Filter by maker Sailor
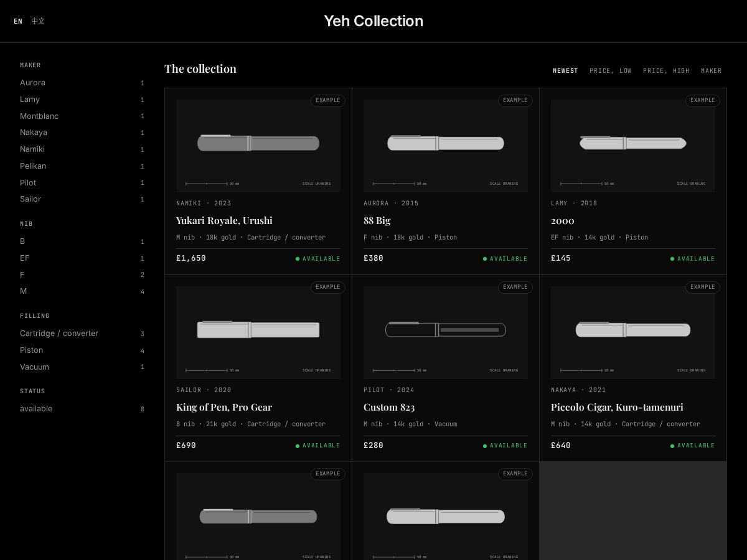Image resolution: width=747 pixels, height=560 pixels. [x=82, y=199]
